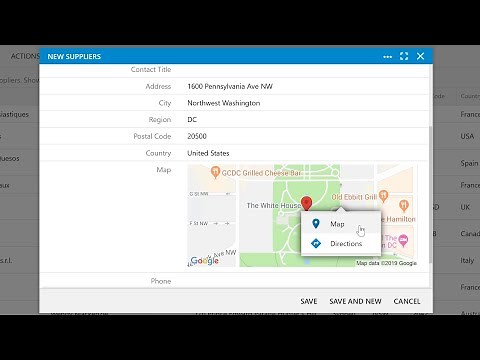Viewport: 480px width, 360px height.
Task: Click GCDC Grilled Cheese Bar label
Action: [x=261, y=173]
